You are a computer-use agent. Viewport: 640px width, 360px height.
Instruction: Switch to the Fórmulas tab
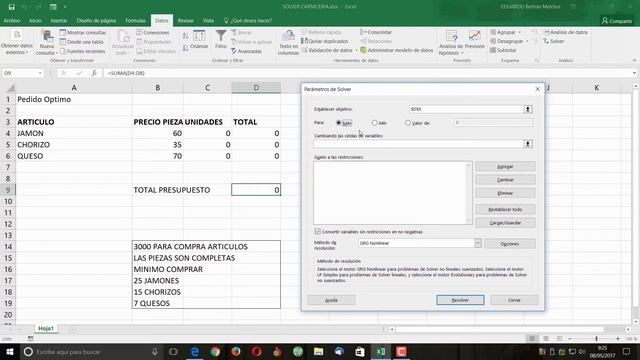click(x=136, y=20)
